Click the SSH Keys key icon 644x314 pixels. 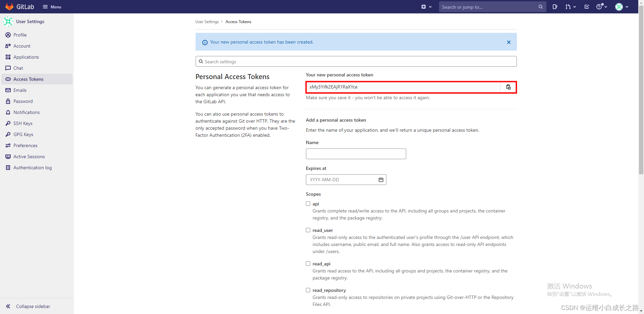tap(8, 123)
